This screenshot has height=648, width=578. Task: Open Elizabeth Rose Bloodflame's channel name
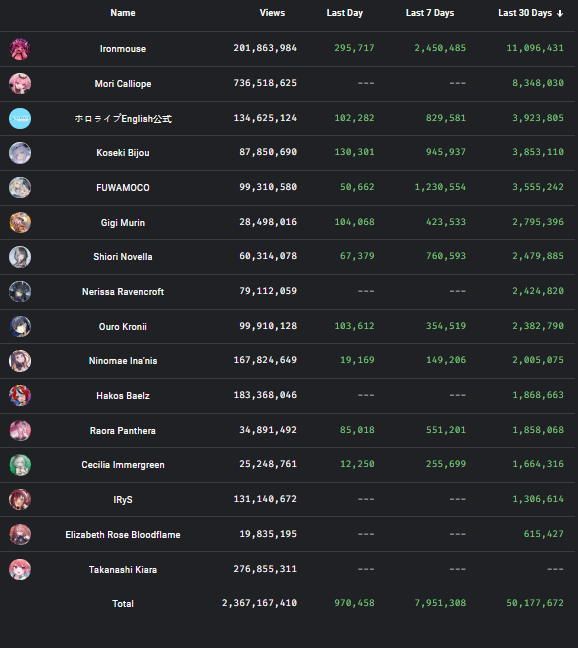click(123, 535)
